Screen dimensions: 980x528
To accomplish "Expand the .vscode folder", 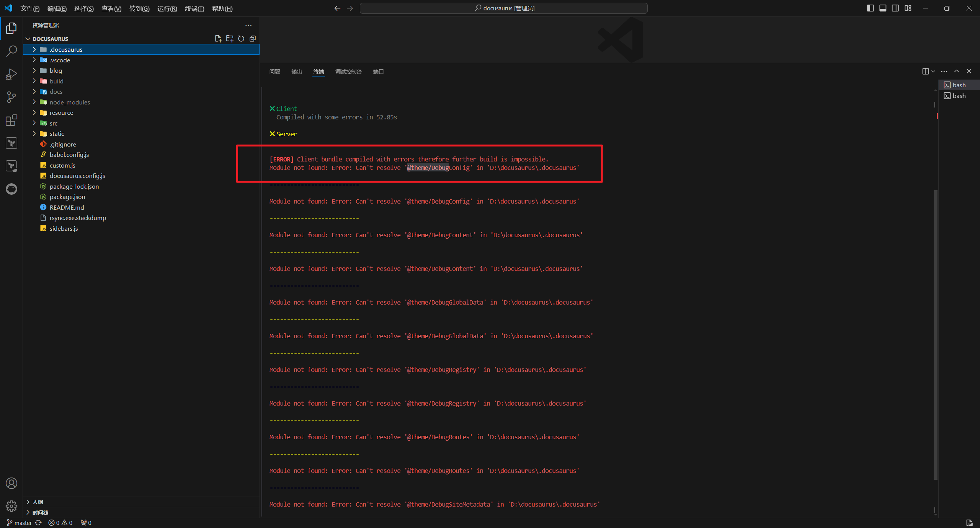I will 141,60.
